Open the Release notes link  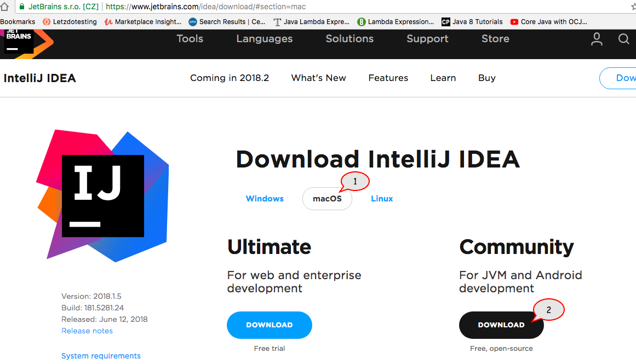tap(87, 331)
